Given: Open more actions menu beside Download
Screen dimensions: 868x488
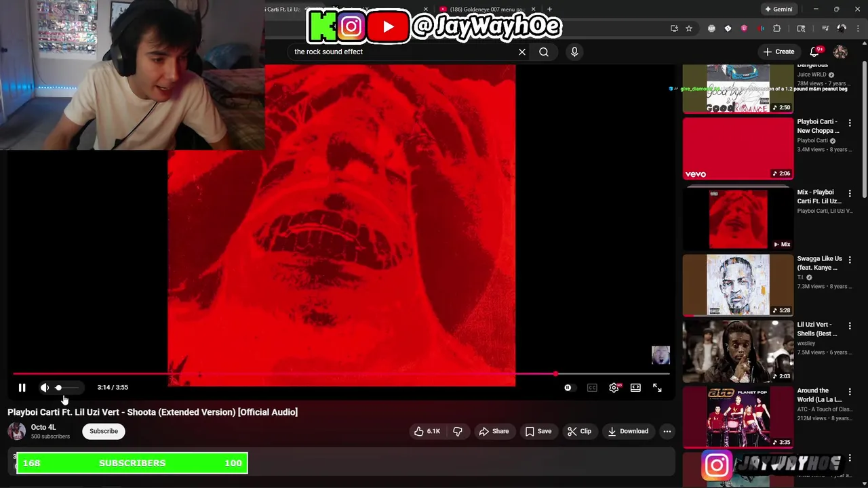Looking at the screenshot, I should point(667,431).
